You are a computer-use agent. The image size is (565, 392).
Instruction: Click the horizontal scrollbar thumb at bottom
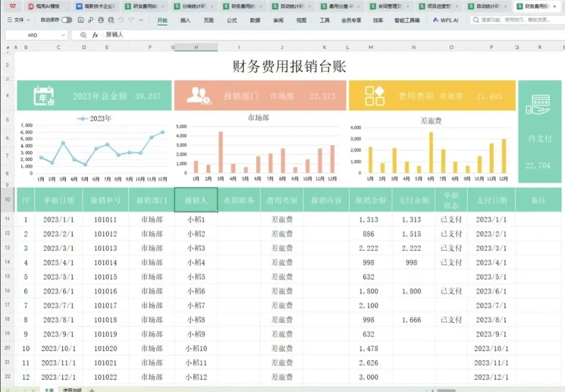(446, 390)
